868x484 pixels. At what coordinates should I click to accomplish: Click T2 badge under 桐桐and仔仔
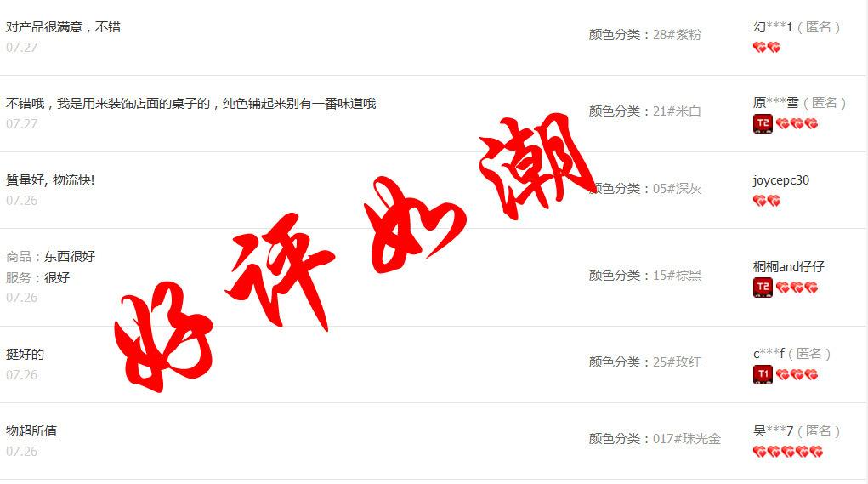[763, 288]
